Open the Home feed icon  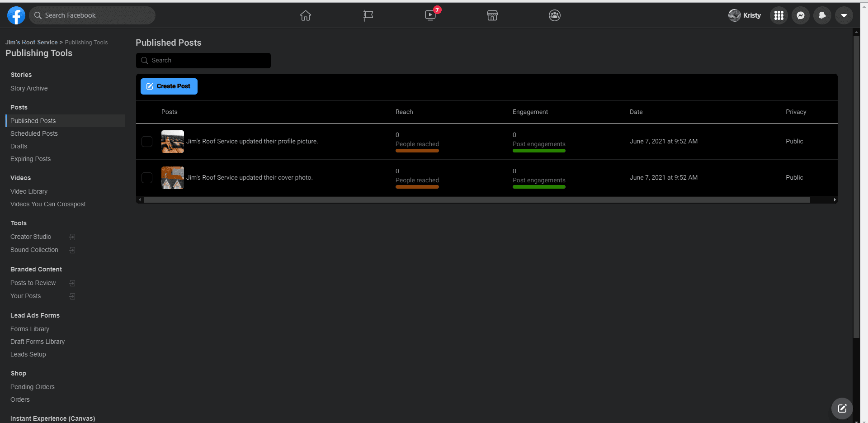coord(306,15)
